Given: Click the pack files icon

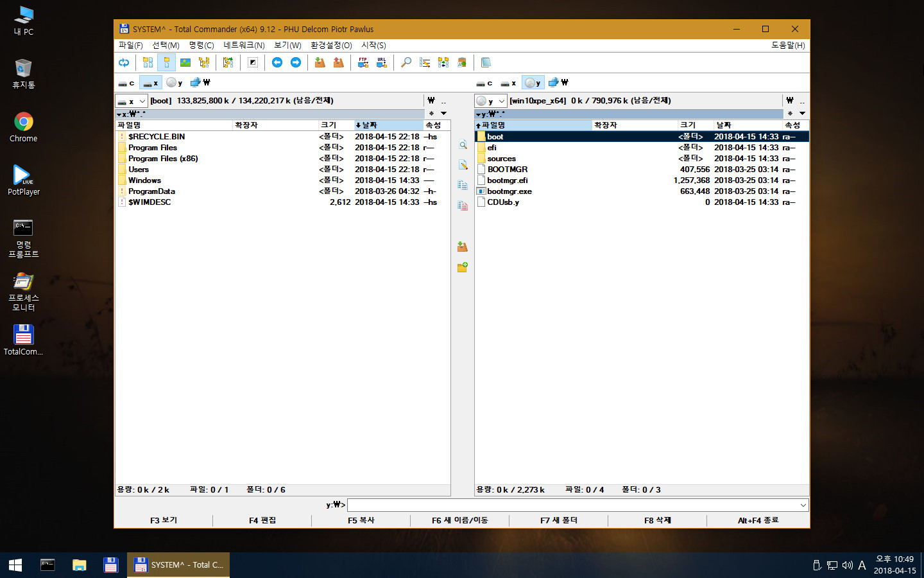Looking at the screenshot, I should [320, 62].
